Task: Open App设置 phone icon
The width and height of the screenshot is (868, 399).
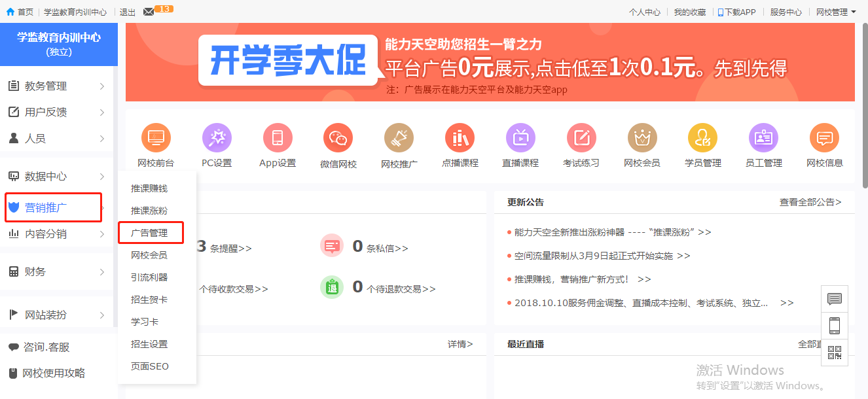Action: tap(278, 138)
